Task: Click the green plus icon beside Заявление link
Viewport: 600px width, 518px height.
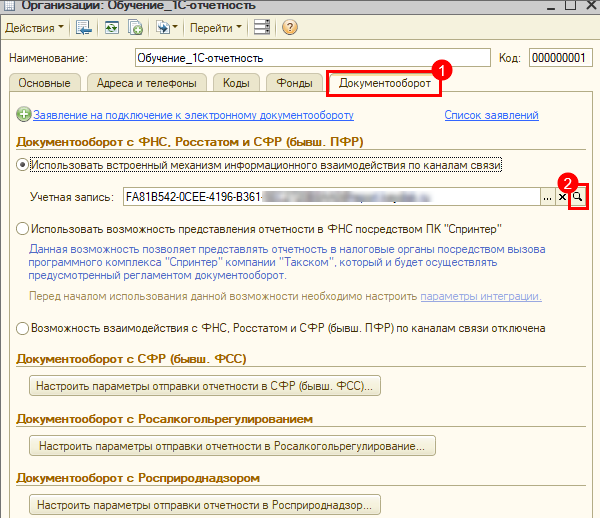Action: [23, 116]
